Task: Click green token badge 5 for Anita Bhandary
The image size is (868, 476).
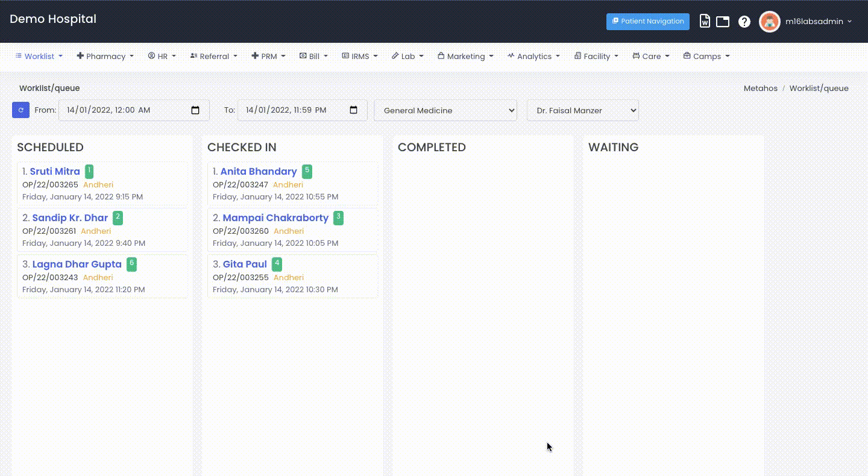Action: (x=307, y=171)
